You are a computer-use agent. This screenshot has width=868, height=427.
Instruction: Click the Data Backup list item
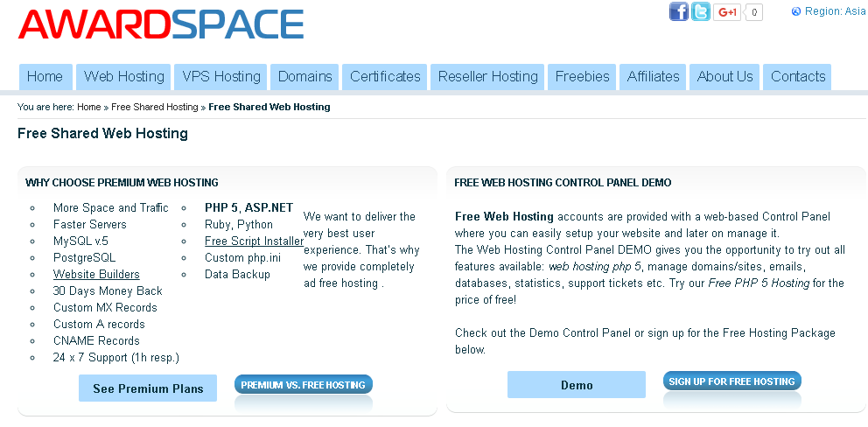237,274
